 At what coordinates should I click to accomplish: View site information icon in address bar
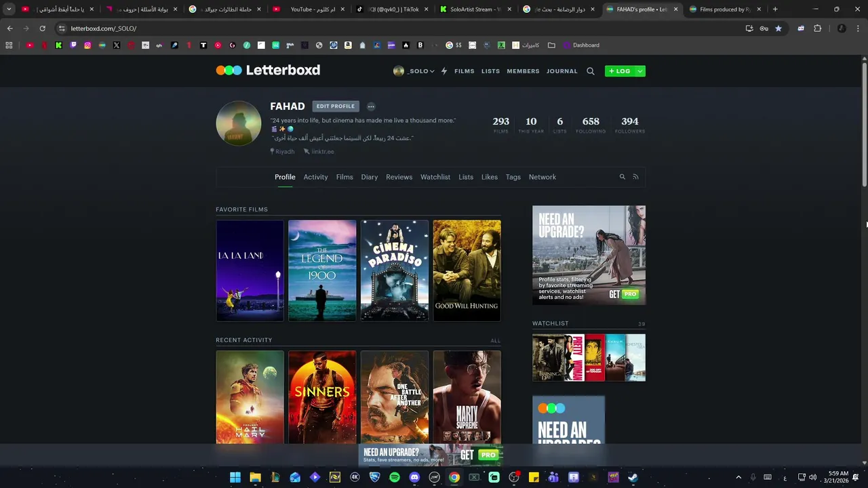pyautogui.click(x=62, y=28)
